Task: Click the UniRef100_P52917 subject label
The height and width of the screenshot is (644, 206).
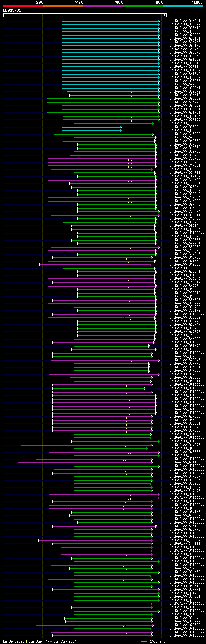Action: tap(185, 293)
